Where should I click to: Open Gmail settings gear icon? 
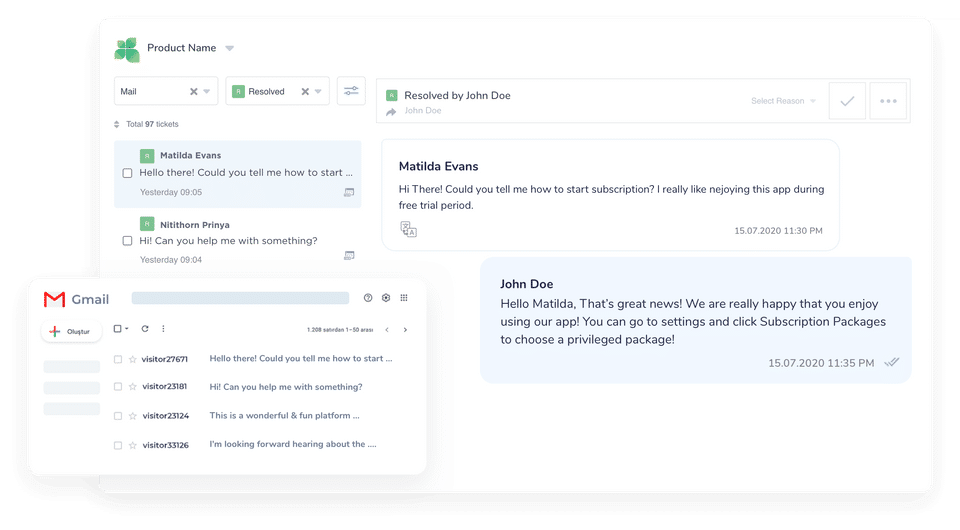coord(386,298)
